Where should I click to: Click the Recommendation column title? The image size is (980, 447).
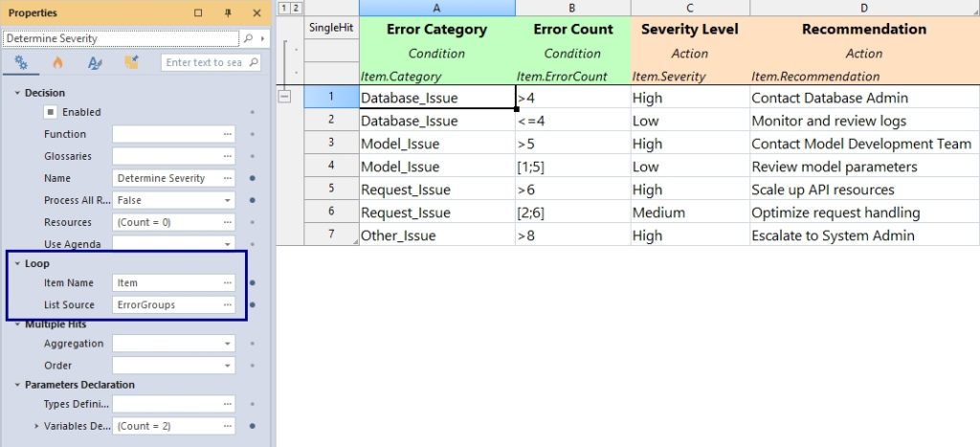864,30
